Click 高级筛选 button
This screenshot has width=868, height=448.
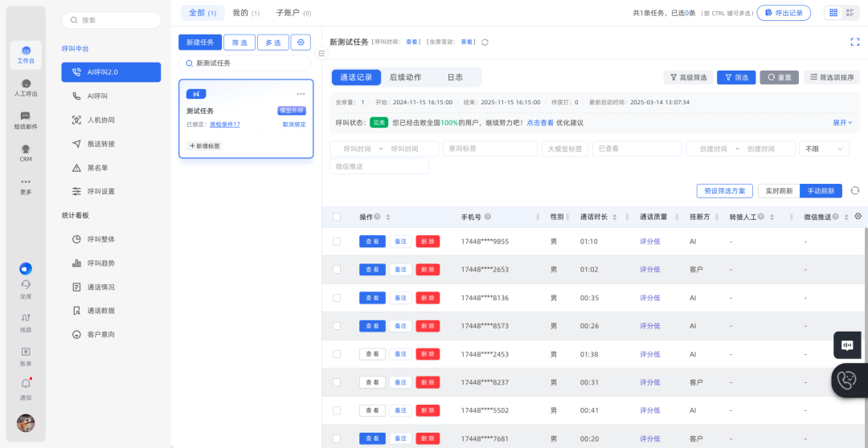pos(688,77)
